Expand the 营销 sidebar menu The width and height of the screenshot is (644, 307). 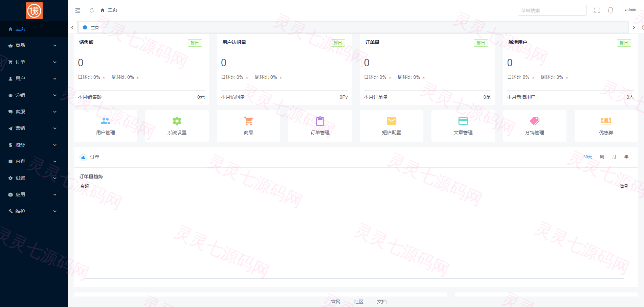point(34,128)
